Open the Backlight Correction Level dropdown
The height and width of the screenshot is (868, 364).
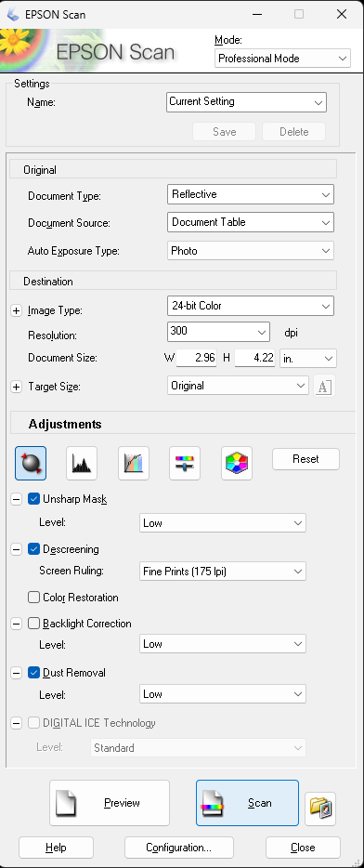[x=222, y=644]
